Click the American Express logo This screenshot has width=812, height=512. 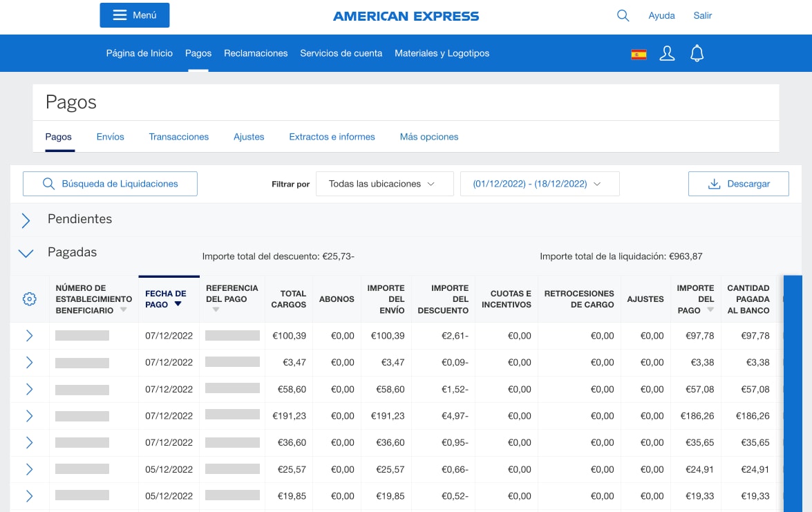(406, 16)
